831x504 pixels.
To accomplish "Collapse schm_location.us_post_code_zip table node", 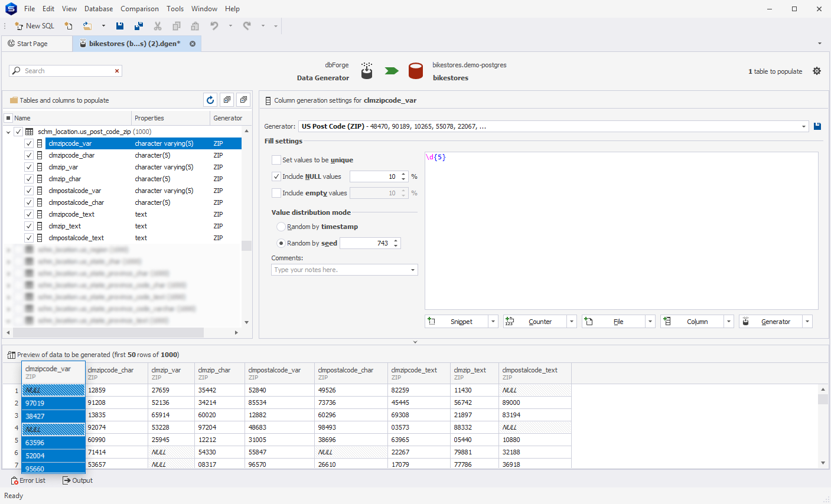I will point(8,132).
